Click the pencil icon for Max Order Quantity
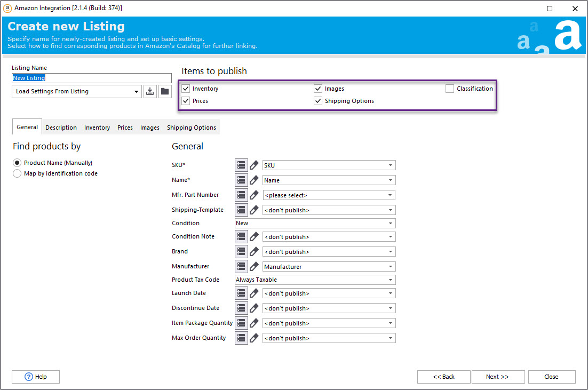This screenshot has height=390, width=588. tap(255, 338)
